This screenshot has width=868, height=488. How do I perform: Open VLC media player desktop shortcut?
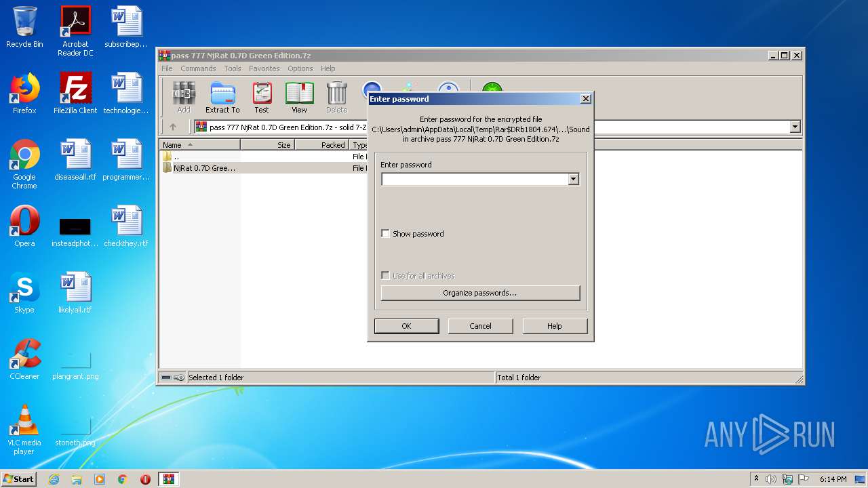coord(24,430)
